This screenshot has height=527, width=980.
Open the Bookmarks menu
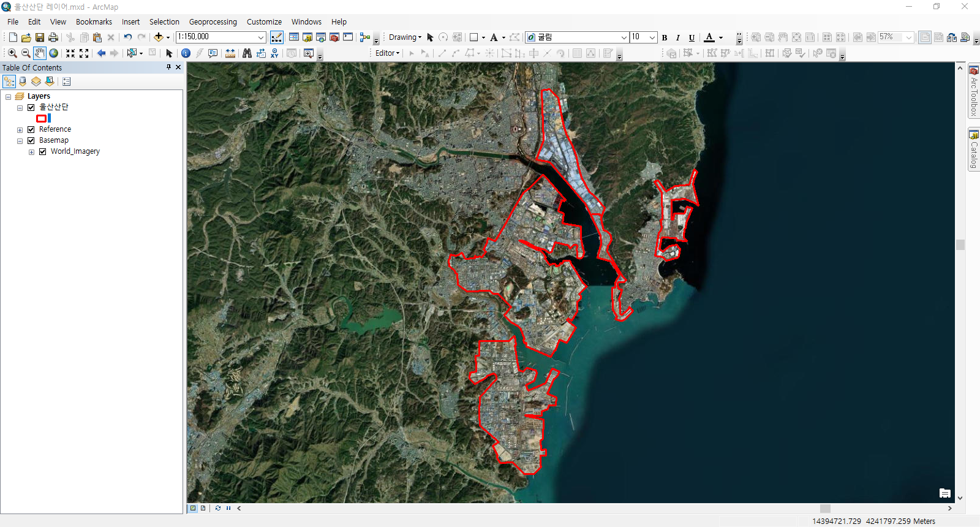94,21
